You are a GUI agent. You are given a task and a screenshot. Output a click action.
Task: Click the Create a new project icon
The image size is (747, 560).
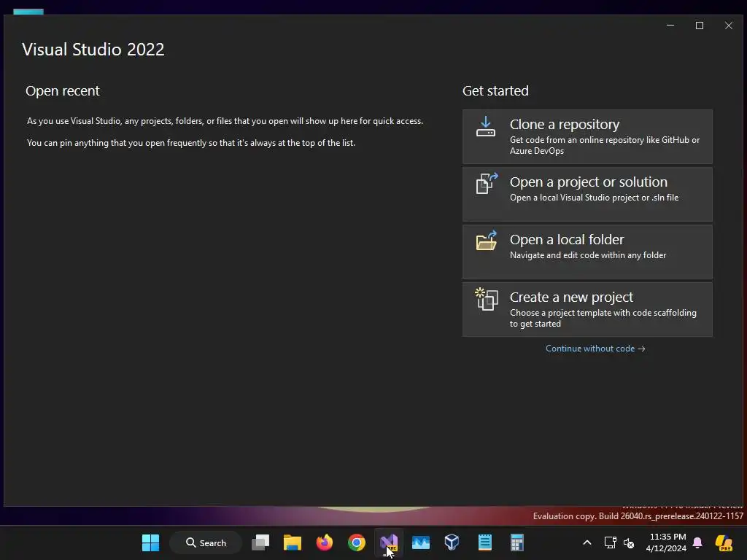click(x=487, y=299)
